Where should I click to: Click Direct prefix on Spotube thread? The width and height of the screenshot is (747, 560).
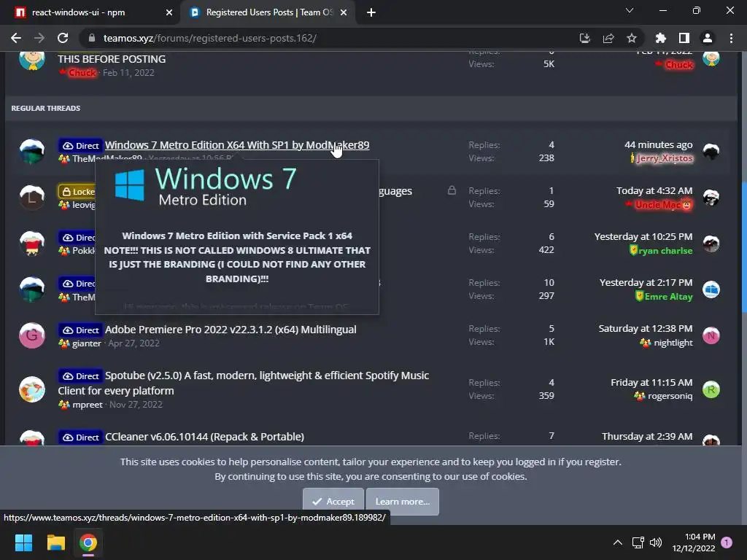click(80, 376)
